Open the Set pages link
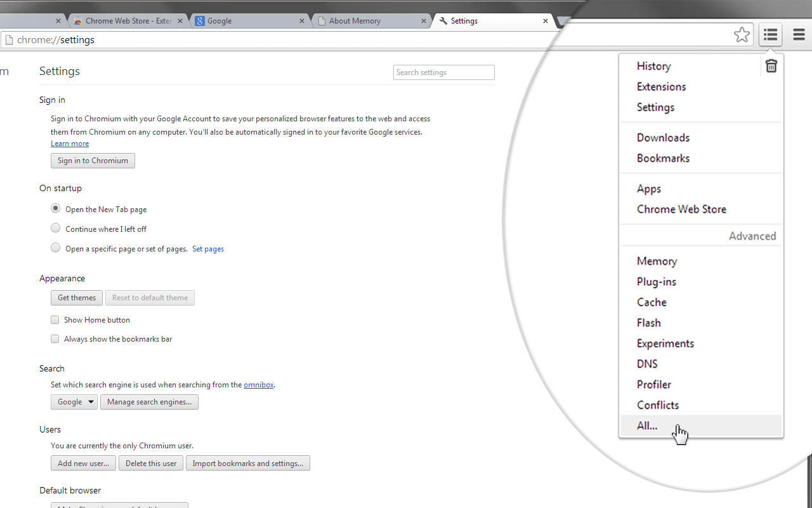Image resolution: width=812 pixels, height=508 pixels. tap(208, 249)
